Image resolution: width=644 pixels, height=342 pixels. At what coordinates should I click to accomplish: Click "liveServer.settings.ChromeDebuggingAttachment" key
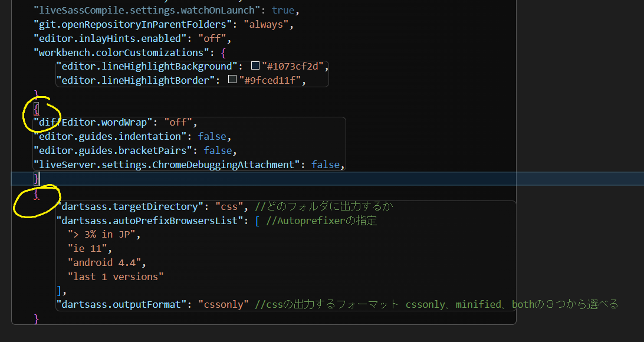pos(167,165)
